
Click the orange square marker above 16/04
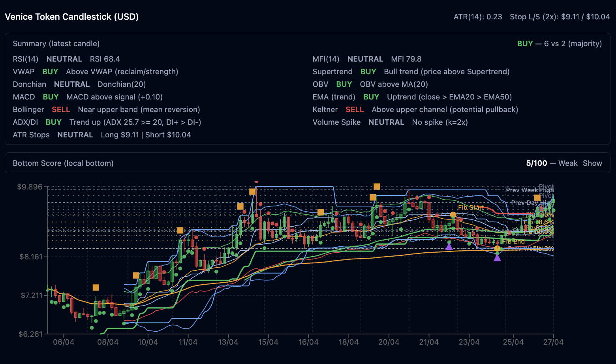[x=321, y=212]
